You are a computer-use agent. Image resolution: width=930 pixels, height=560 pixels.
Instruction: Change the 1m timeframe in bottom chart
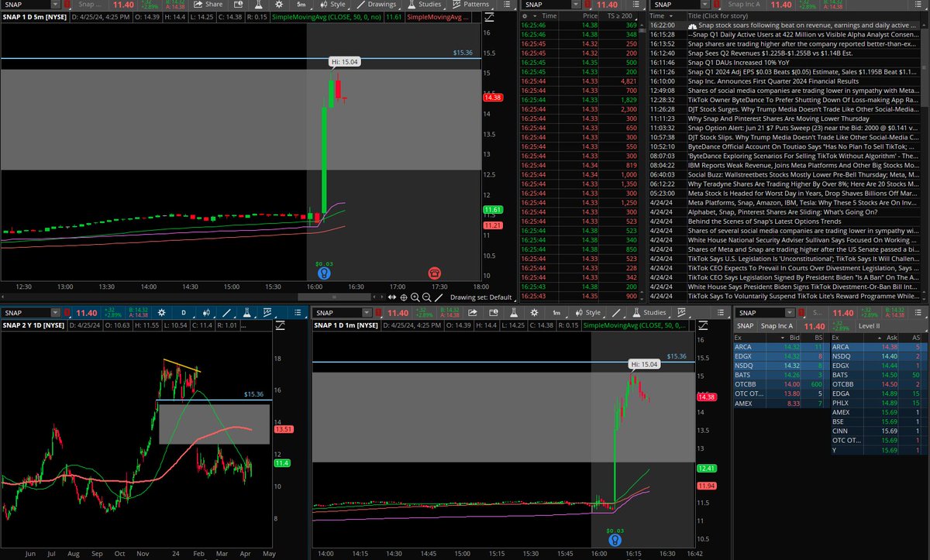click(x=557, y=312)
